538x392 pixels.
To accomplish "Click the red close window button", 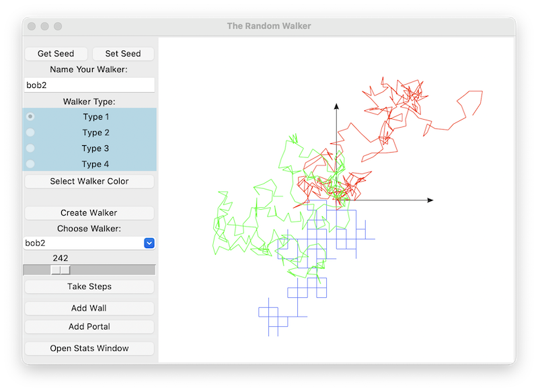I will (x=31, y=26).
